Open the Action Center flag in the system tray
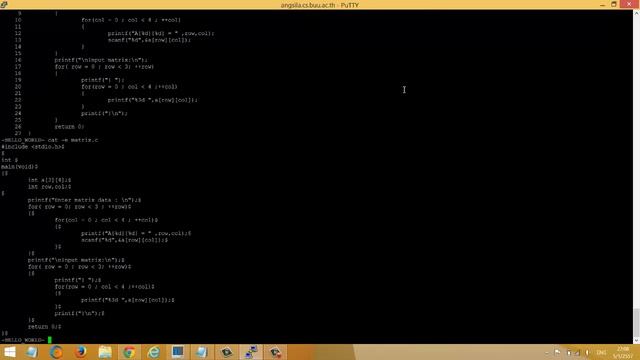Screen dimensions: 640x360 point(558,352)
